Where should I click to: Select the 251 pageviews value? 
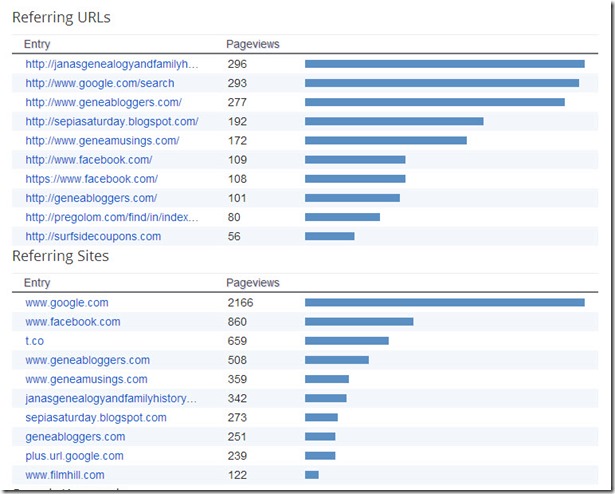tap(237, 437)
